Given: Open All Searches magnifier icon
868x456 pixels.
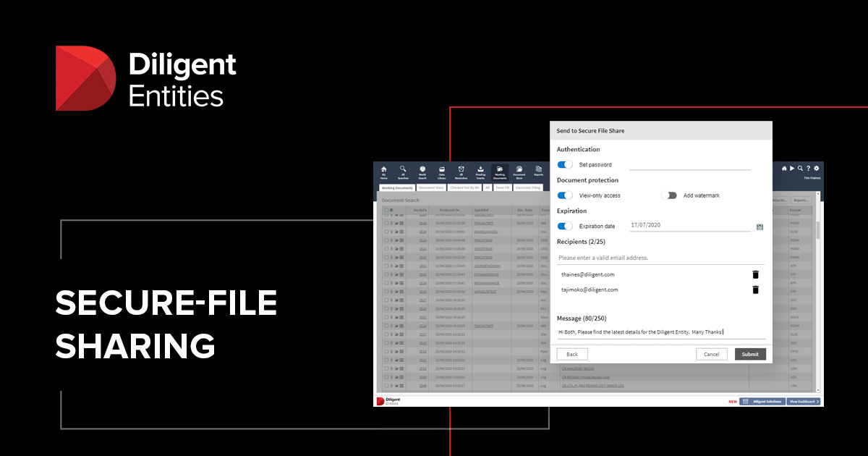Looking at the screenshot, I should 403,172.
